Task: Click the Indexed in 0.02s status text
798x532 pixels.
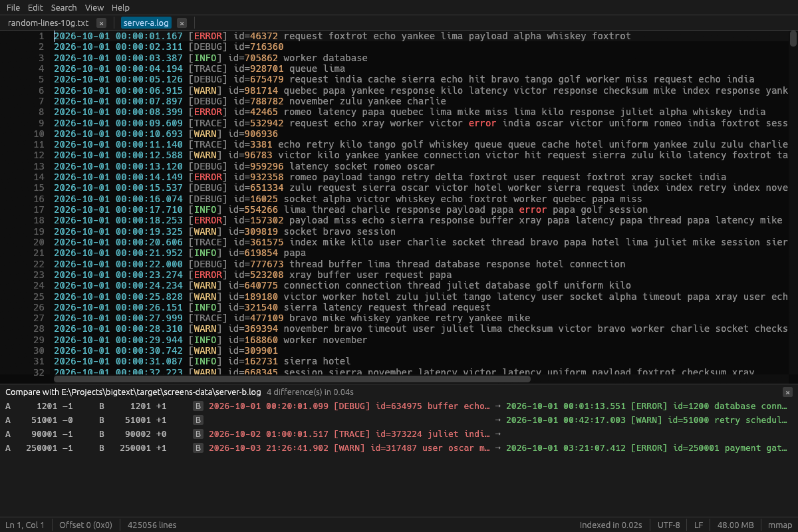Action: [x=611, y=525]
